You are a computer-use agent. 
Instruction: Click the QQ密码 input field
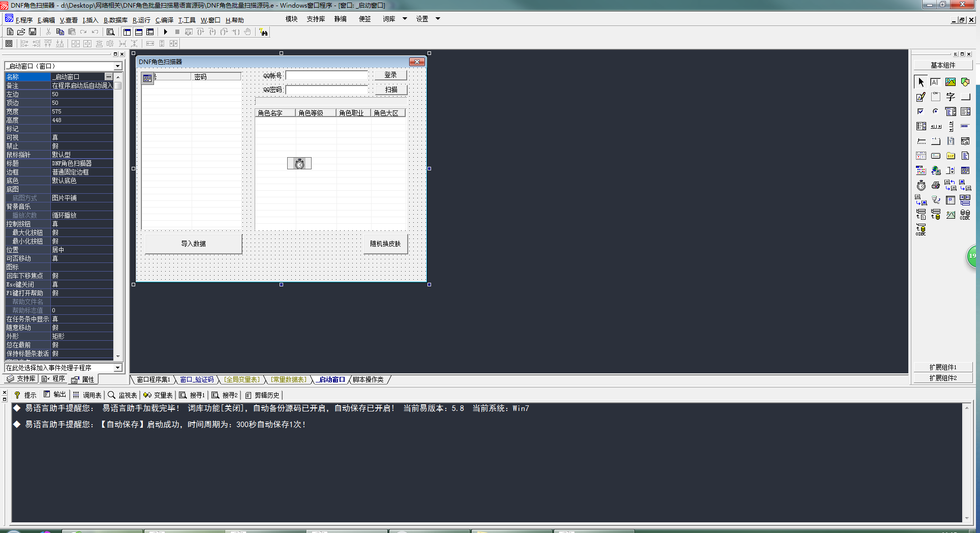327,90
